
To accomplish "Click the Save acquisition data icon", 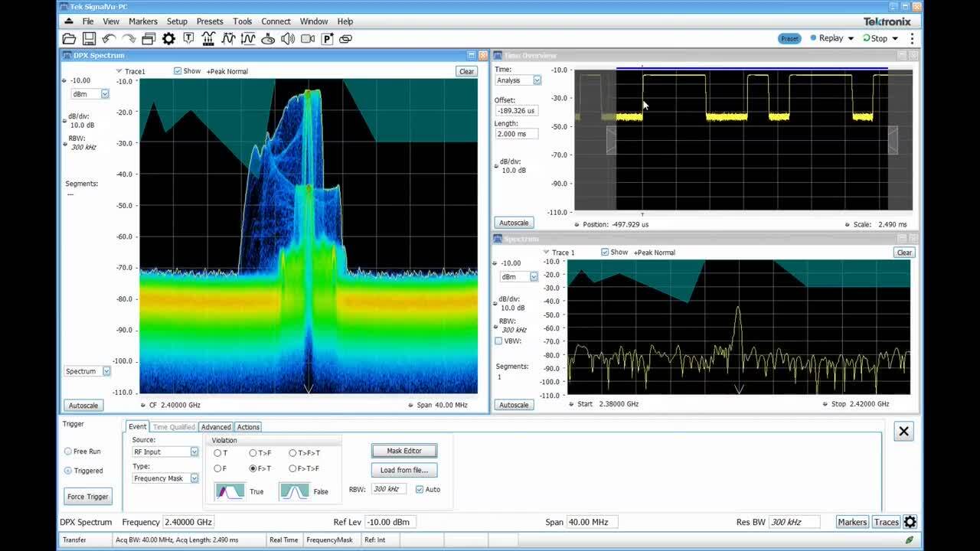I will coord(88,38).
